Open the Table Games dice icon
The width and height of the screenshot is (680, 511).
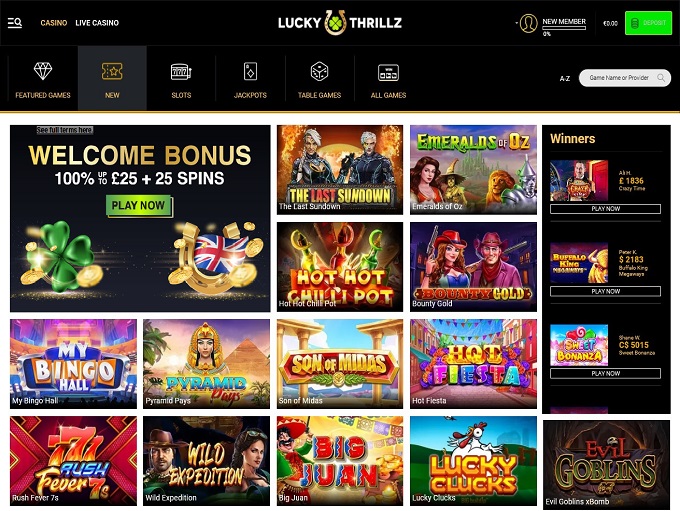coord(319,72)
